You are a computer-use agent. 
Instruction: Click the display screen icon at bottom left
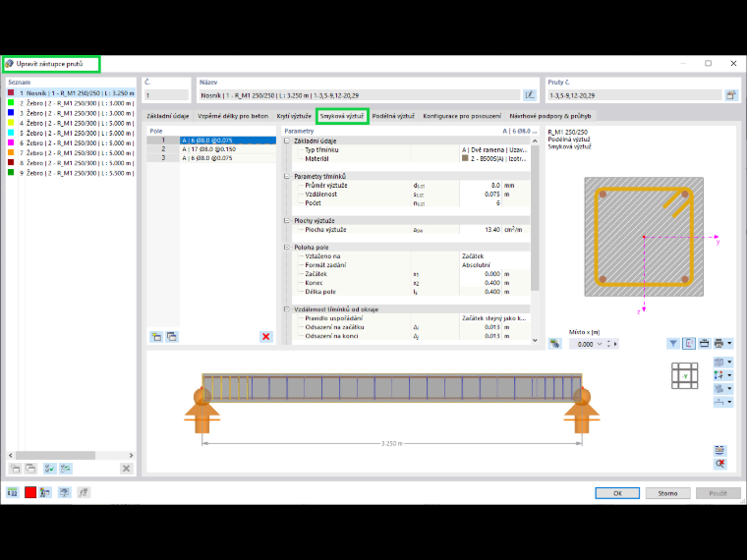pyautogui.click(x=64, y=492)
